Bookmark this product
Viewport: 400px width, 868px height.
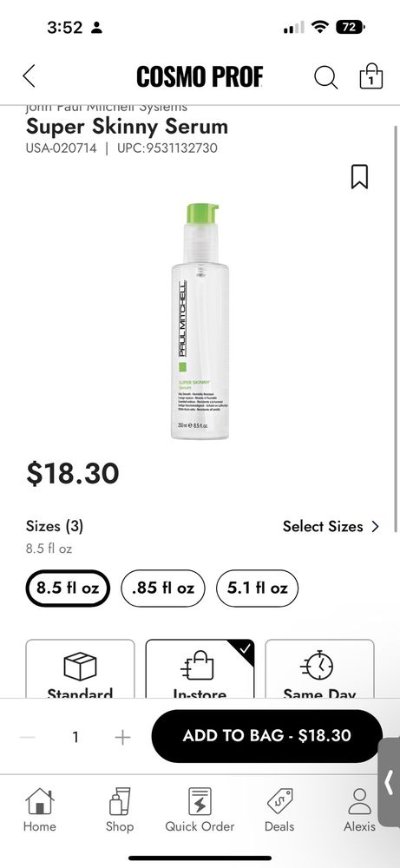pos(359,176)
